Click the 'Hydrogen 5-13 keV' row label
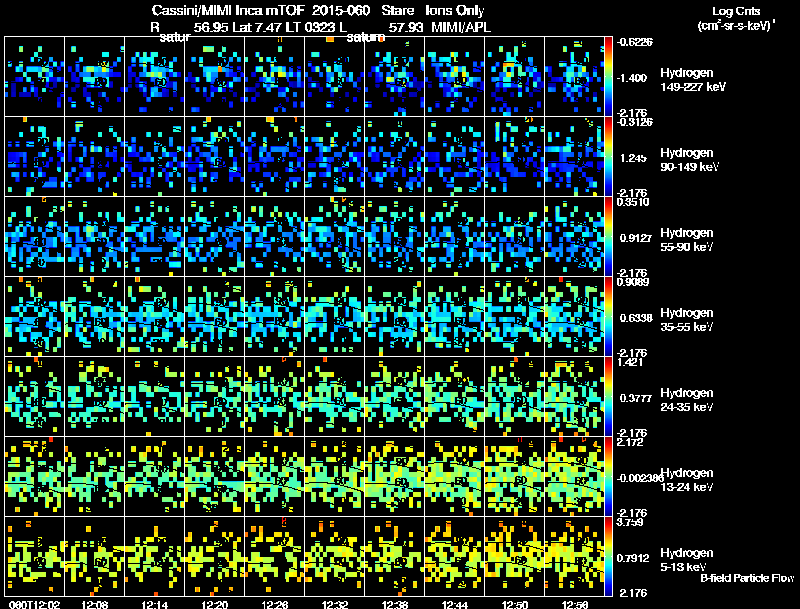The height and width of the screenshot is (609, 800). pyautogui.click(x=686, y=560)
